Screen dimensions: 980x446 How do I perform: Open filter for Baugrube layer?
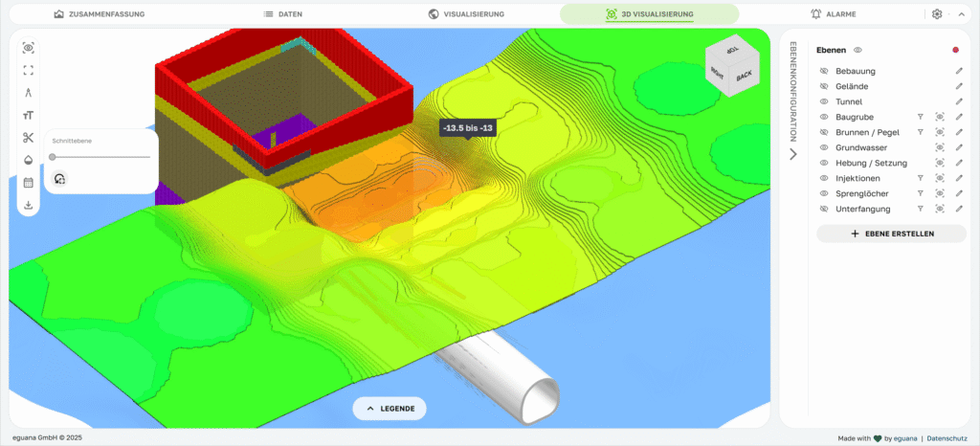pyautogui.click(x=919, y=117)
